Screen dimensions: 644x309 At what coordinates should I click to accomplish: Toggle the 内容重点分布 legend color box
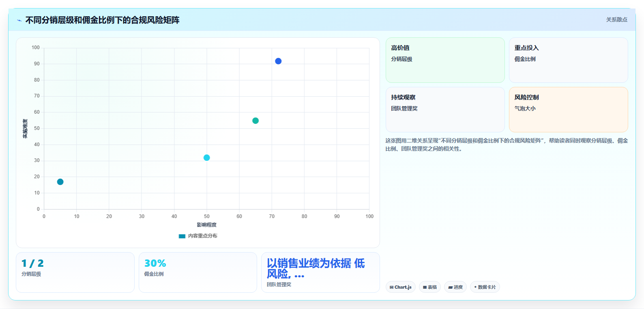click(182, 236)
